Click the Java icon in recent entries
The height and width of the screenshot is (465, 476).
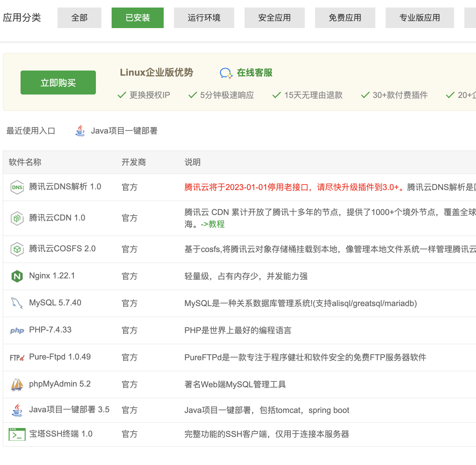pos(80,130)
